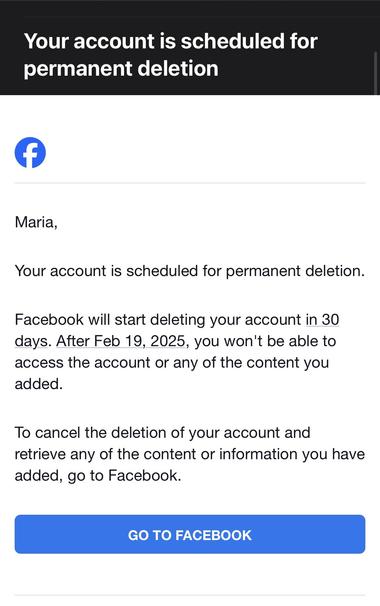This screenshot has height=606, width=380.
Task: Click 'you won't be able to' text
Action: [265, 341]
